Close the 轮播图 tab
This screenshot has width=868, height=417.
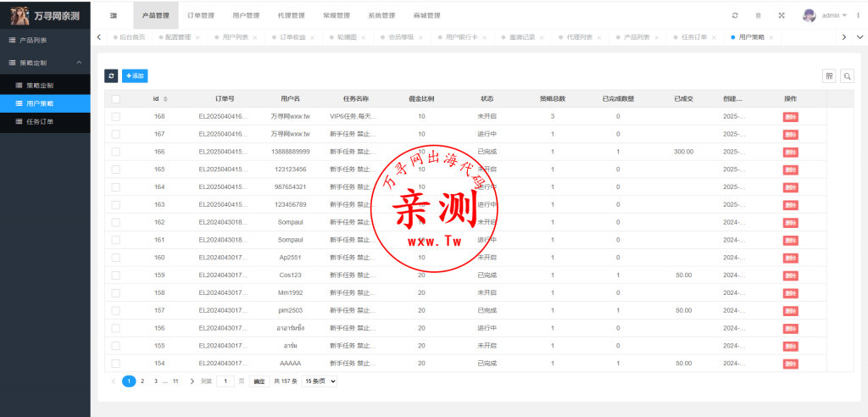(363, 37)
